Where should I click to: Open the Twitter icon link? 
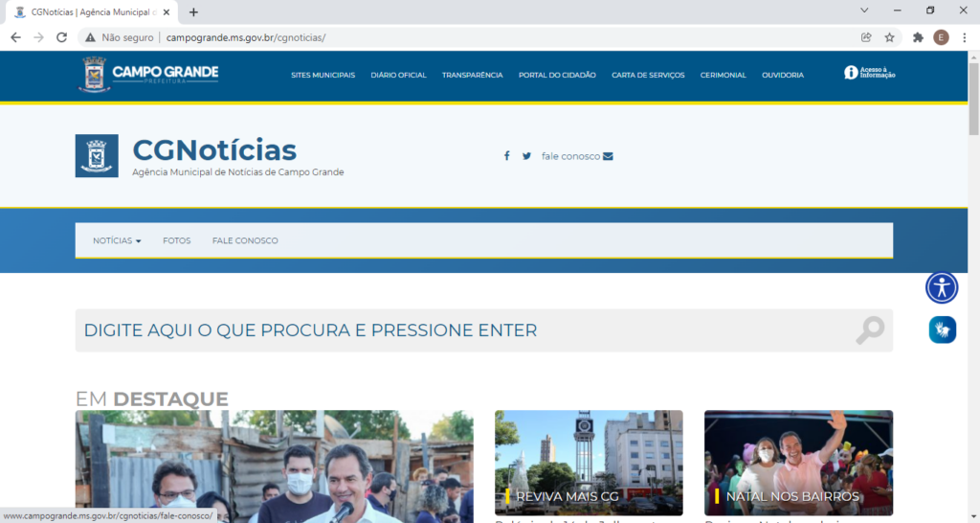coord(527,156)
